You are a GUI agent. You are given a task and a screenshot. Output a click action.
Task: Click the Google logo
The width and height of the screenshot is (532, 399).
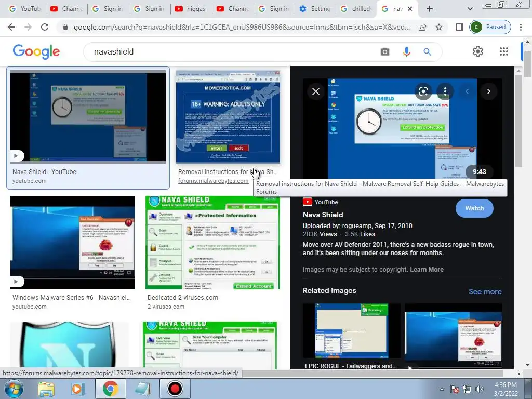[36, 51]
